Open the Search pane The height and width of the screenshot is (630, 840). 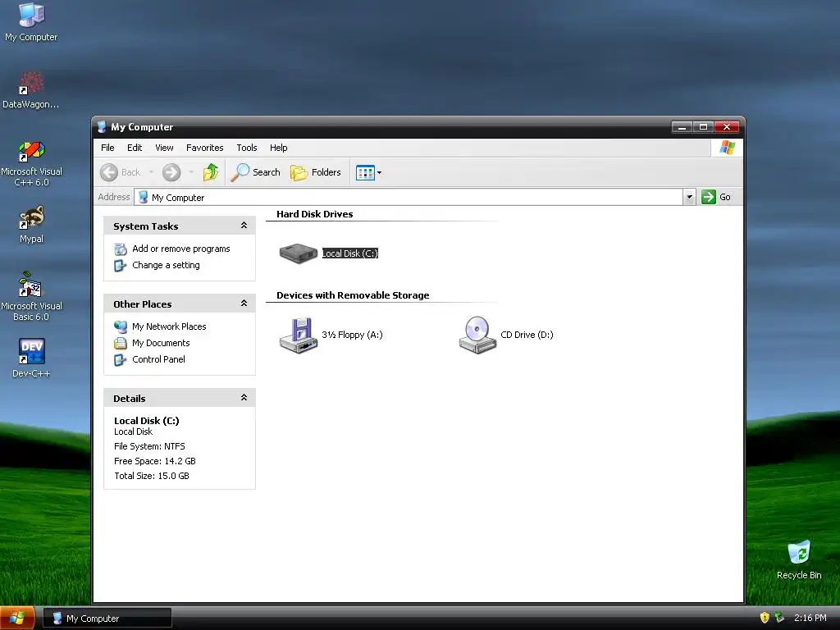(256, 172)
